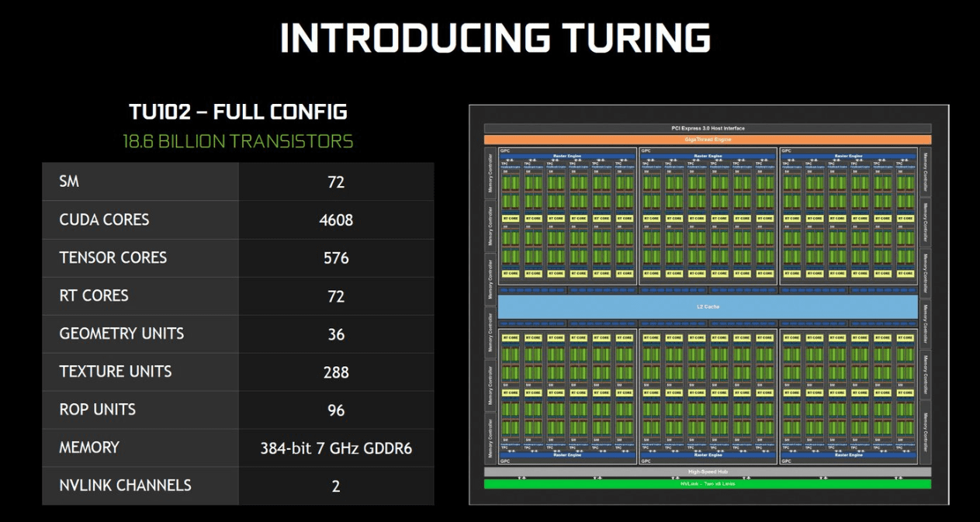Click the blue L2 Cache block

(708, 306)
